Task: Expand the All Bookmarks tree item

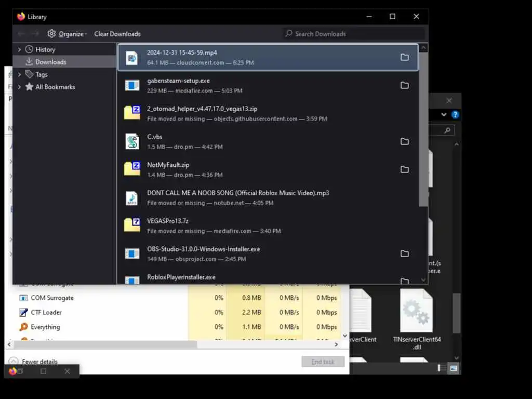Action: (x=19, y=87)
